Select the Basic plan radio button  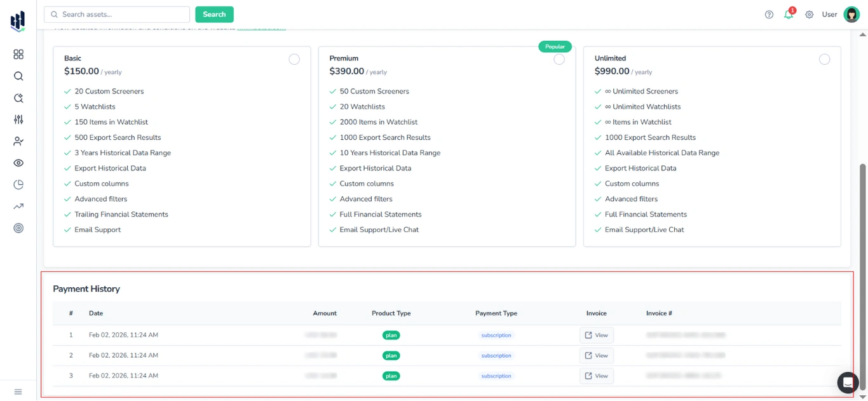click(294, 58)
